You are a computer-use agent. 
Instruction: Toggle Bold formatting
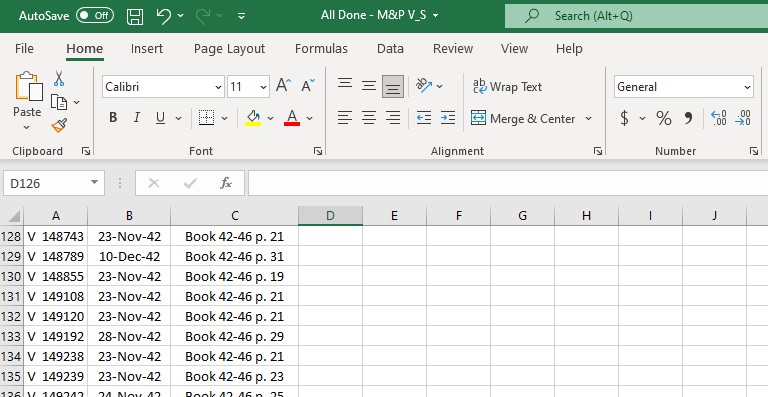[x=113, y=117]
